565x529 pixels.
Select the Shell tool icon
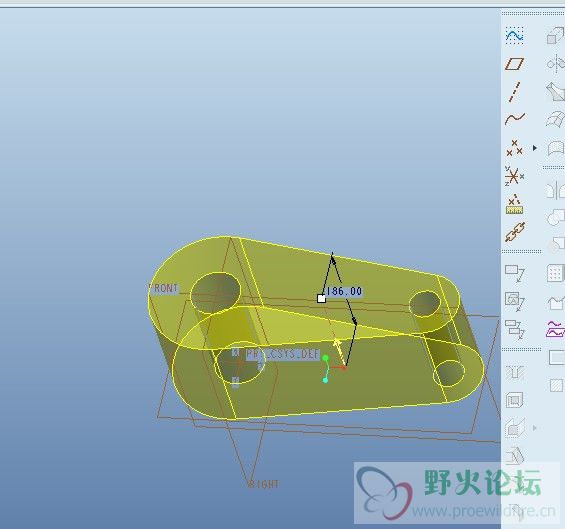[x=515, y=400]
